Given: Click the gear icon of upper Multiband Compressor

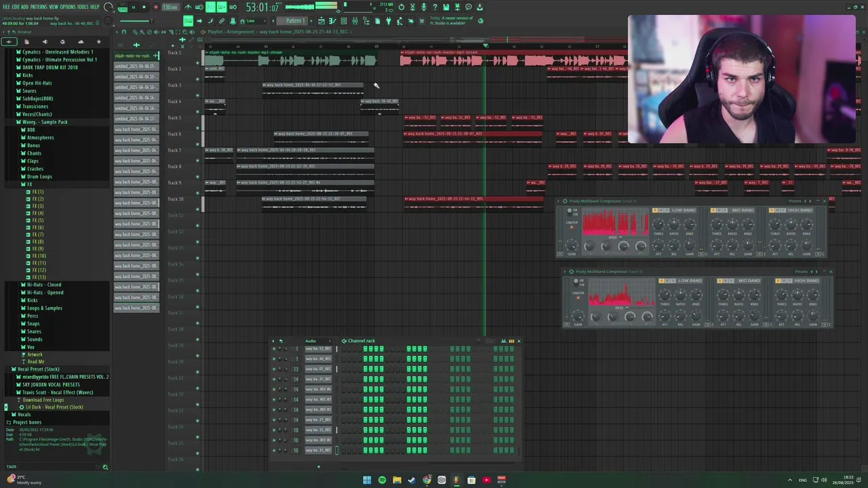Looking at the screenshot, I should click(x=565, y=201).
